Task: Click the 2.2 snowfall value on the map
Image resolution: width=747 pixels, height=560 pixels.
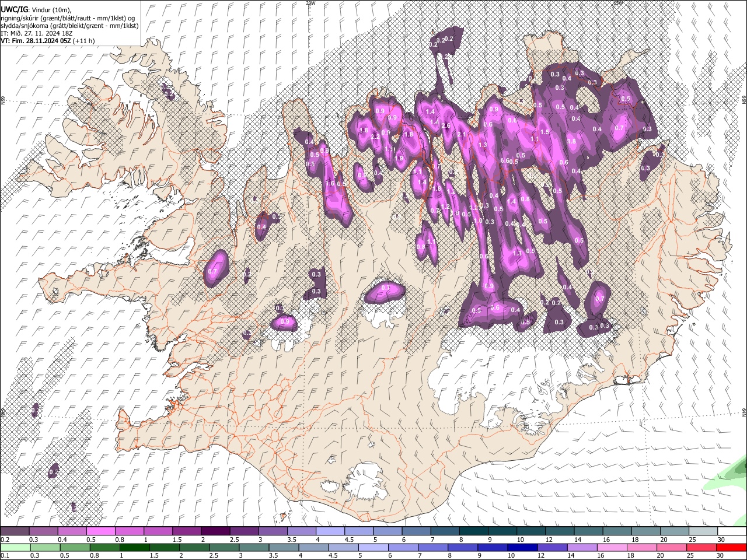Action: point(375,136)
